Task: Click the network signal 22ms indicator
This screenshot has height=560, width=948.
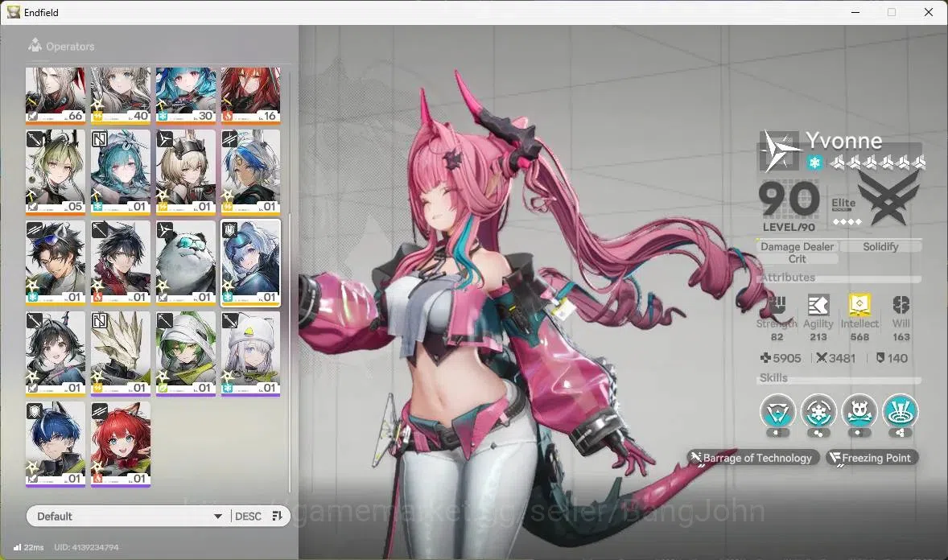Action: click(28, 547)
